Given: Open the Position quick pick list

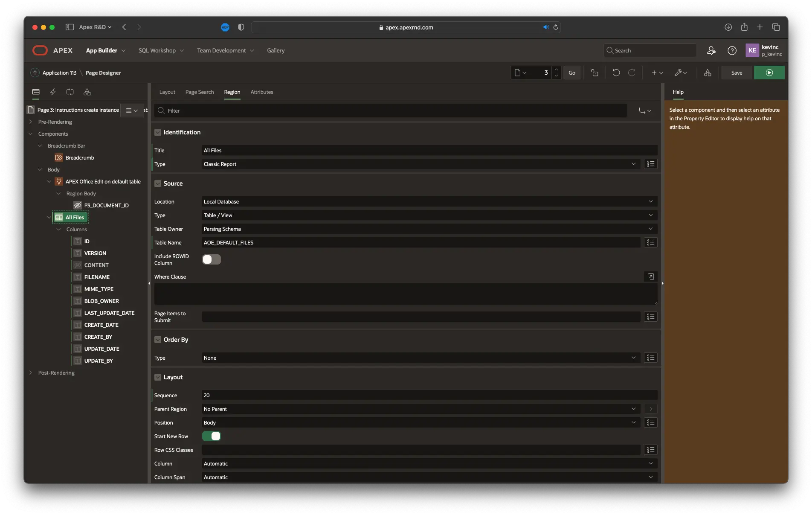Looking at the screenshot, I should pyautogui.click(x=650, y=422).
